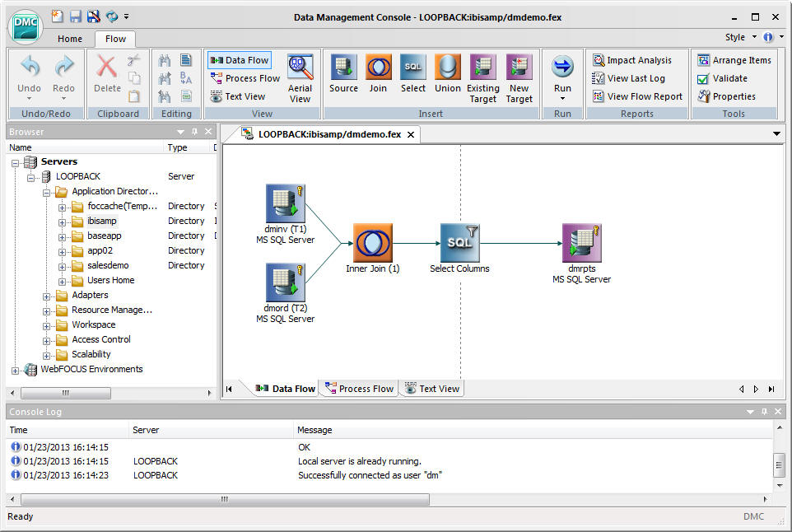This screenshot has width=792, height=532.
Task: Open flow Properties
Action: click(726, 96)
